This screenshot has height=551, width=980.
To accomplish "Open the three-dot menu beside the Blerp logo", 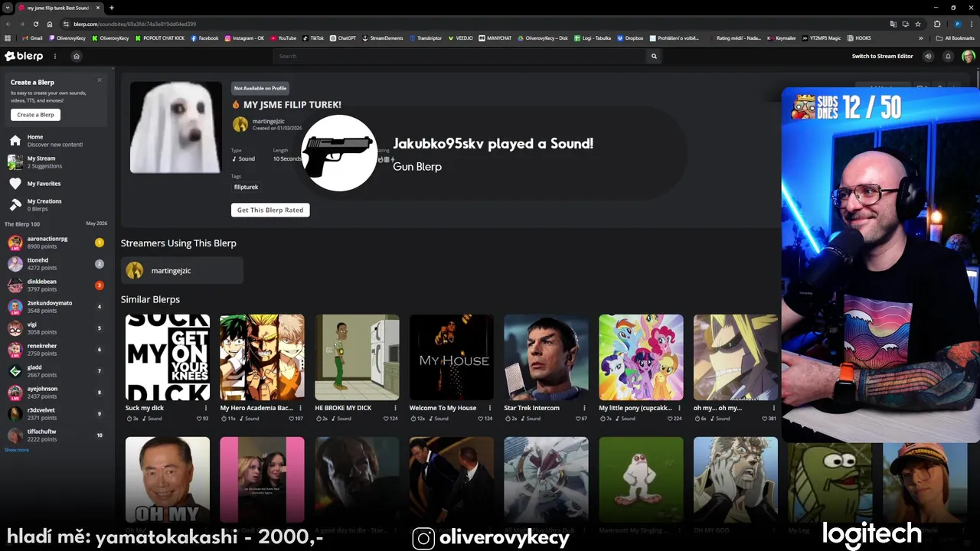I will pos(54,56).
